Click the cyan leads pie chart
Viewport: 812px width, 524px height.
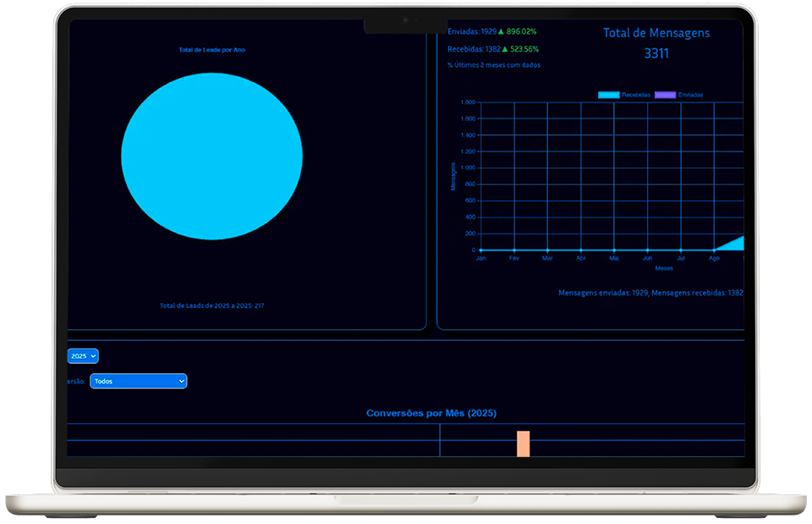211,156
